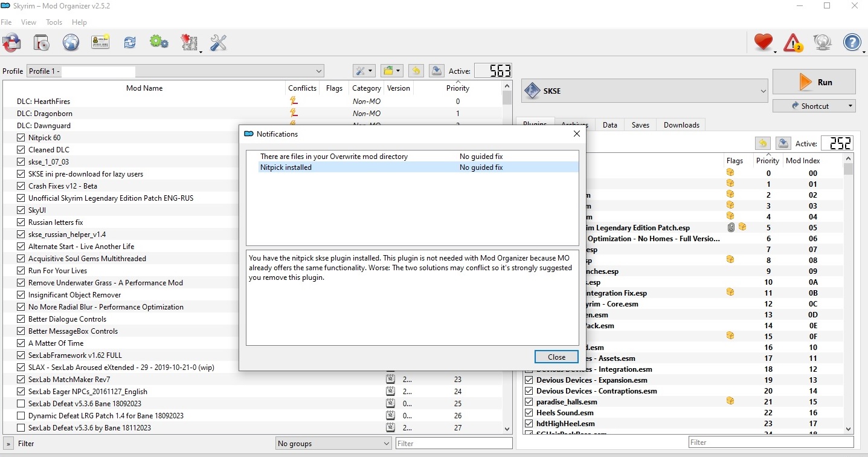Click the blue refresh arrows icon
Screen dimensions: 868x457
click(130, 43)
